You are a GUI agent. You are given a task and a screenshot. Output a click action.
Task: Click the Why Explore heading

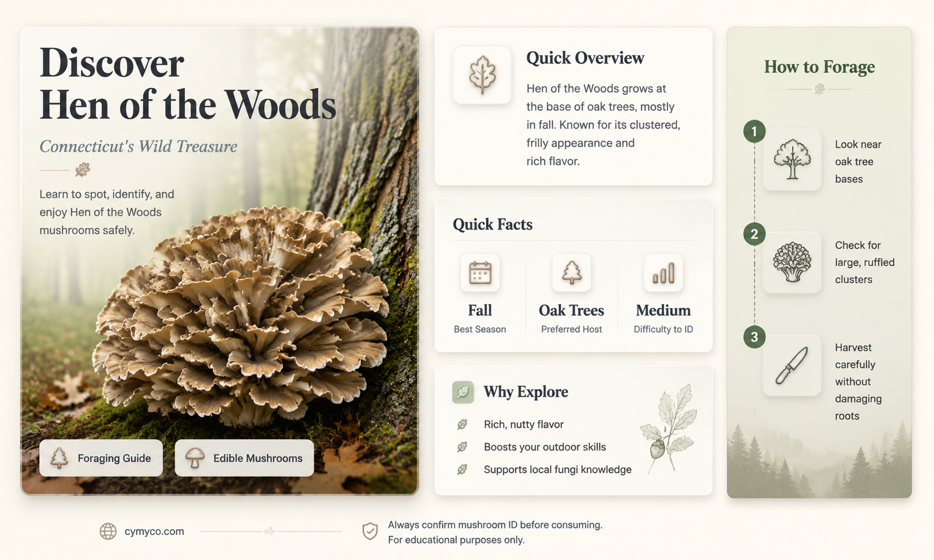(x=526, y=392)
